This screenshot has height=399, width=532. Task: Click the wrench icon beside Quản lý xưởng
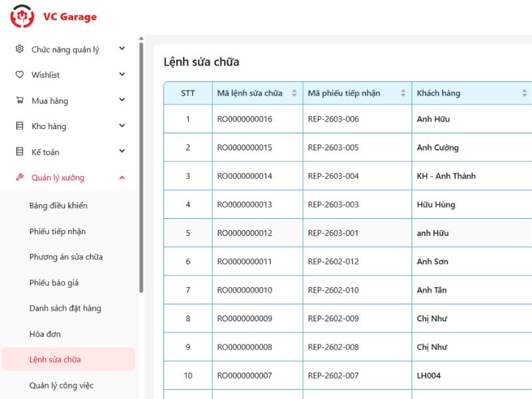click(19, 178)
